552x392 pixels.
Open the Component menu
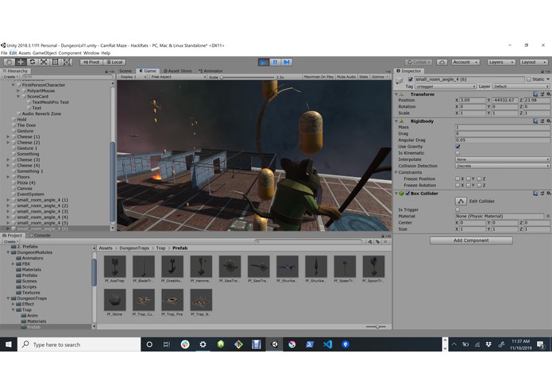click(x=70, y=53)
